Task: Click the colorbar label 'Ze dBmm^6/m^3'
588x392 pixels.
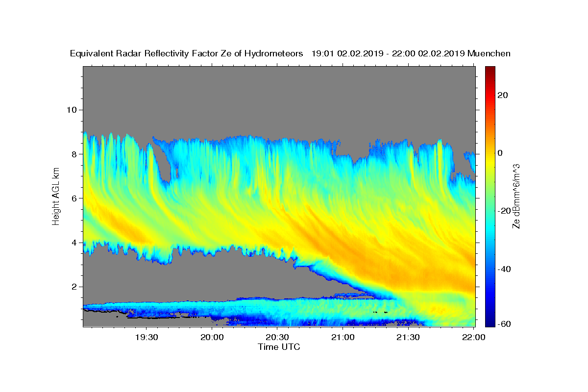Action: (x=516, y=196)
